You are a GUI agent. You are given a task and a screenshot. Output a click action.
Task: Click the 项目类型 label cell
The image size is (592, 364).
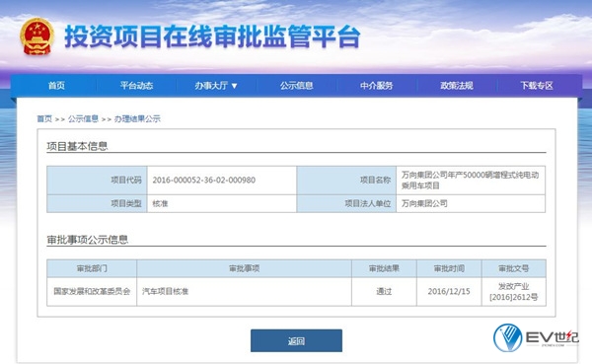pyautogui.click(x=97, y=203)
